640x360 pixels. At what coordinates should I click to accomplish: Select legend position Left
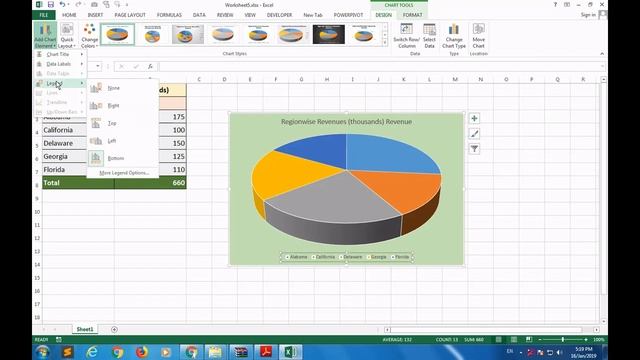(x=122, y=140)
